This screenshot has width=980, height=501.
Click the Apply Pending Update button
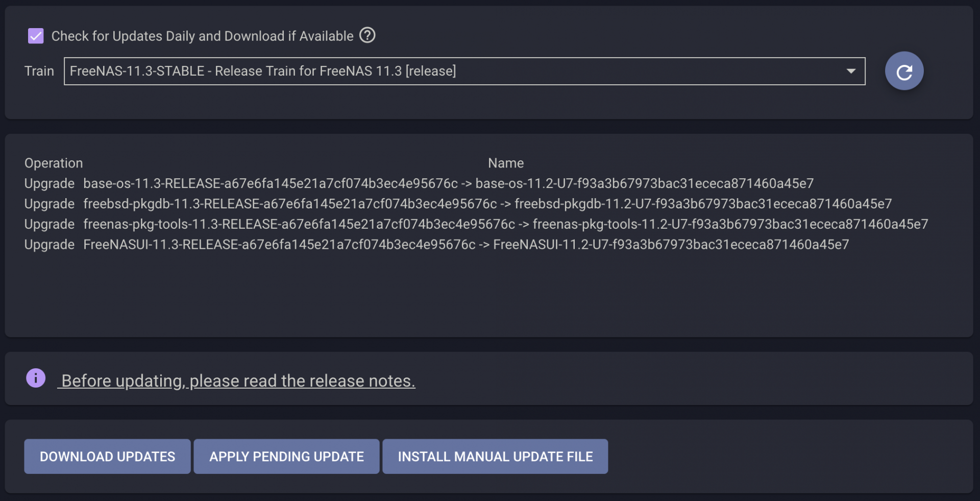coord(286,457)
